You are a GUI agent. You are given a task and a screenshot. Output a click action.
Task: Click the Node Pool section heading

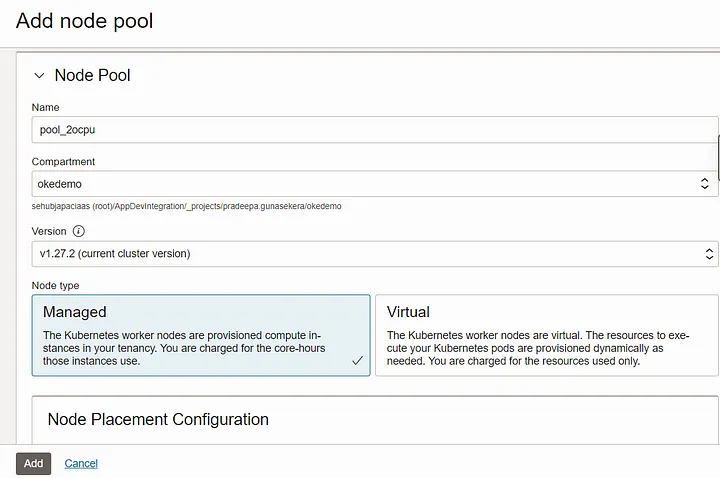(x=92, y=75)
